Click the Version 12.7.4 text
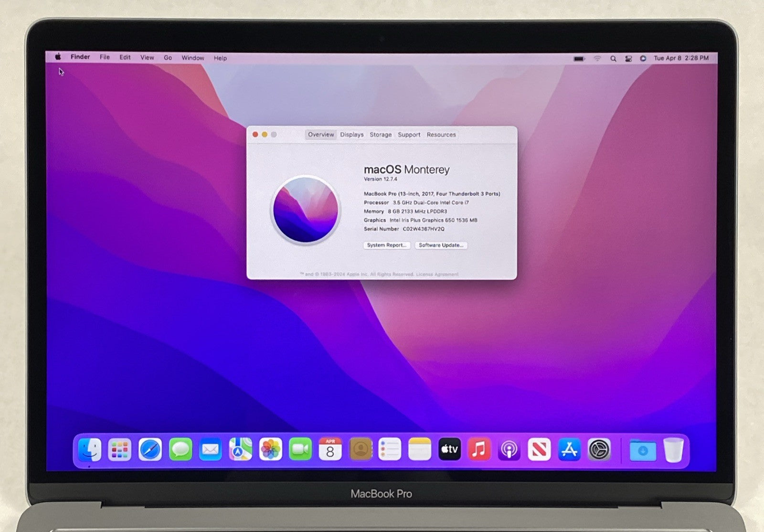The width and height of the screenshot is (764, 532). [x=381, y=179]
